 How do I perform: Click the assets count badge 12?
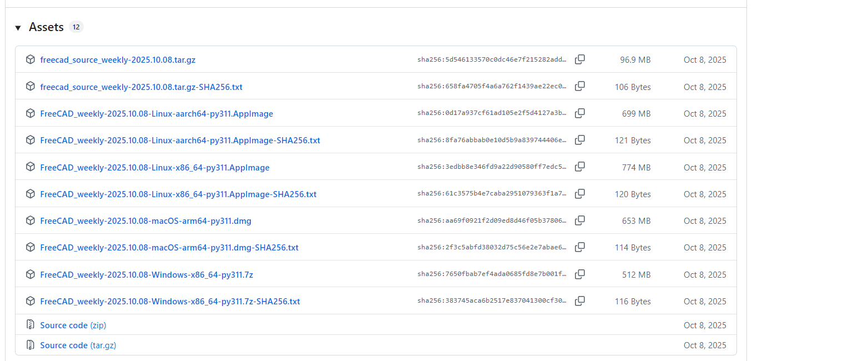76,27
